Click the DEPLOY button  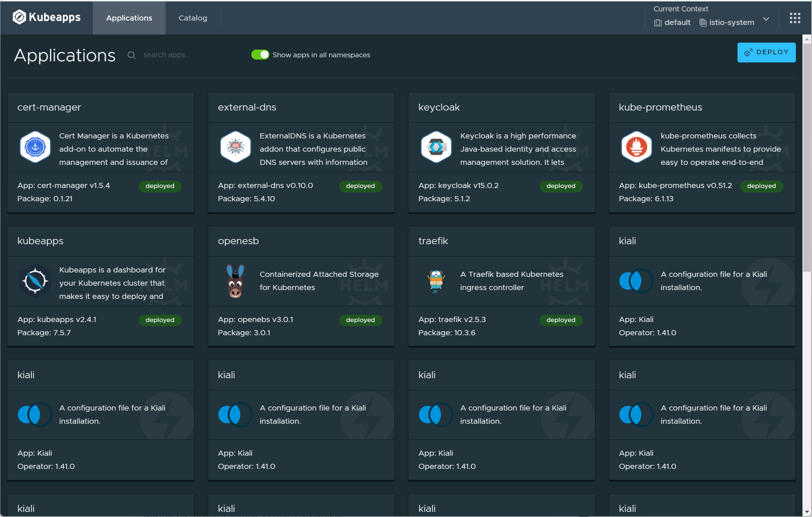(x=766, y=52)
